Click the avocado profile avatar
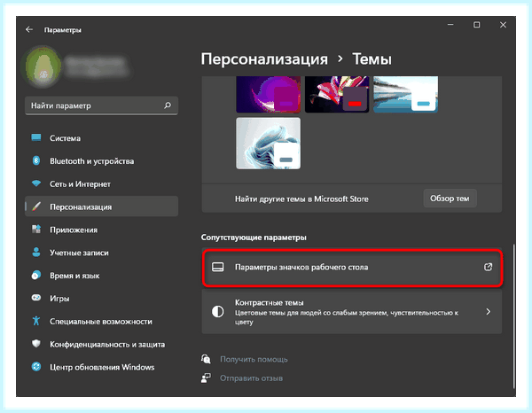This screenshot has width=532, height=413. [43, 67]
